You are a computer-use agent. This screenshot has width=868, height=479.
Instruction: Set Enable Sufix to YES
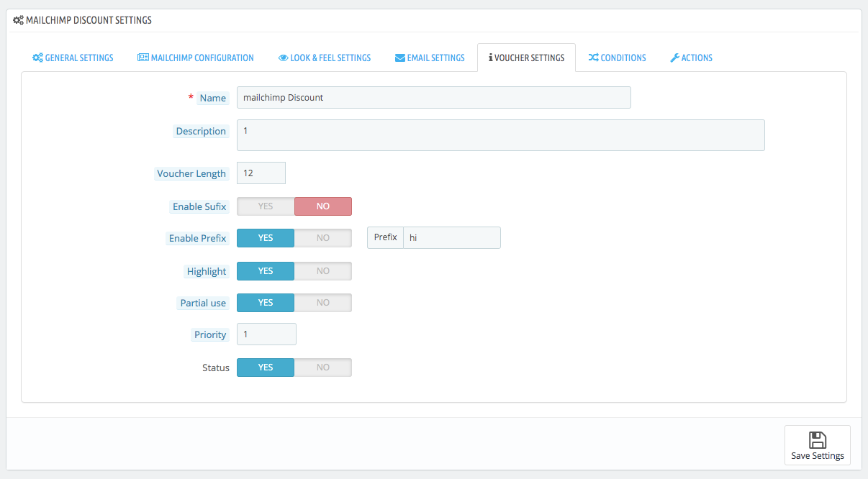click(x=266, y=206)
